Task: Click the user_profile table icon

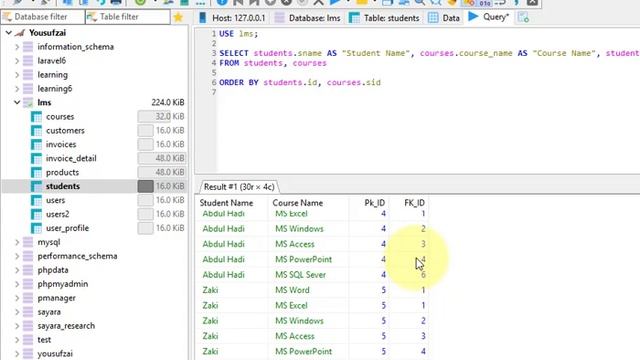Action: pos(36,228)
